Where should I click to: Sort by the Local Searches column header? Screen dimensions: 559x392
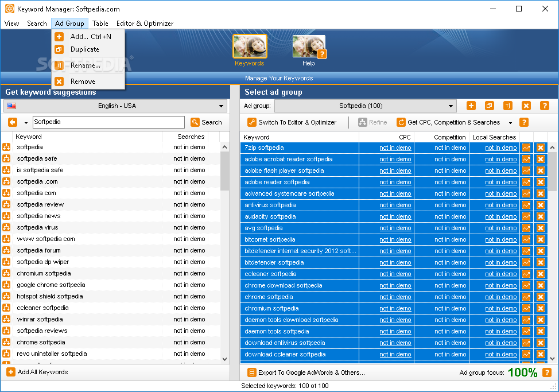click(x=494, y=137)
